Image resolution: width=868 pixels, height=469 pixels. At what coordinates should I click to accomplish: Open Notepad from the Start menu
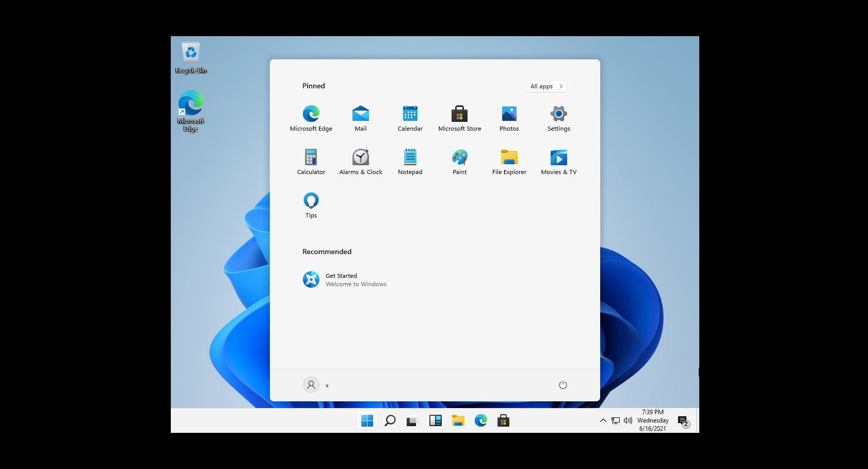410,161
